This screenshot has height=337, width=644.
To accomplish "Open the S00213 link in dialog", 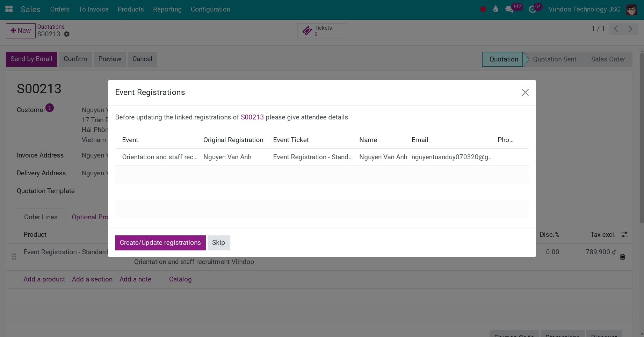I will click(252, 117).
